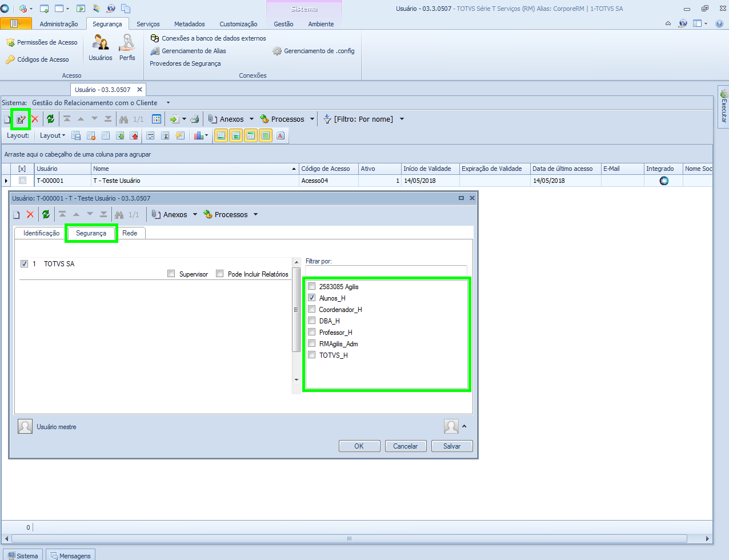Check the Coordenador_H profile
The height and width of the screenshot is (560, 729).
point(312,309)
